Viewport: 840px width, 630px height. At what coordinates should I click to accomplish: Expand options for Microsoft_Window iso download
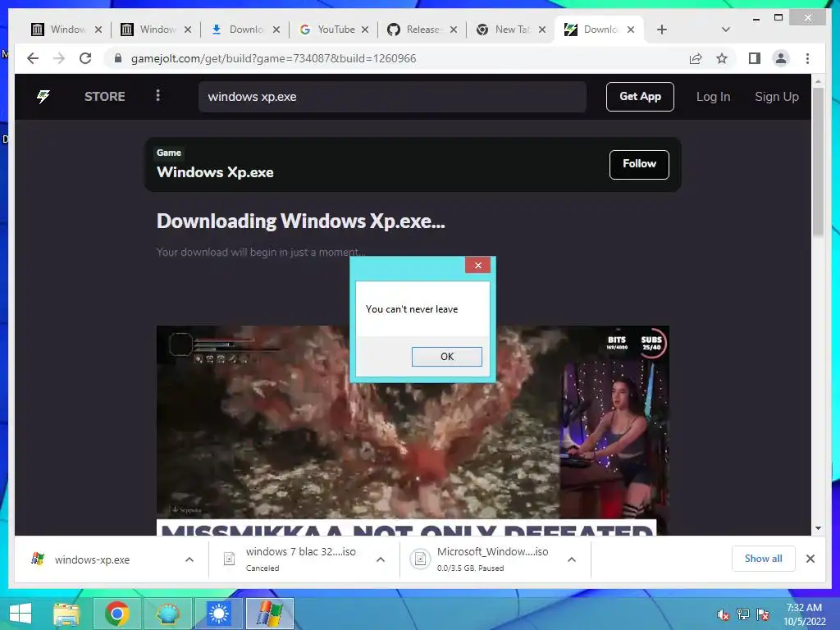tap(572, 559)
